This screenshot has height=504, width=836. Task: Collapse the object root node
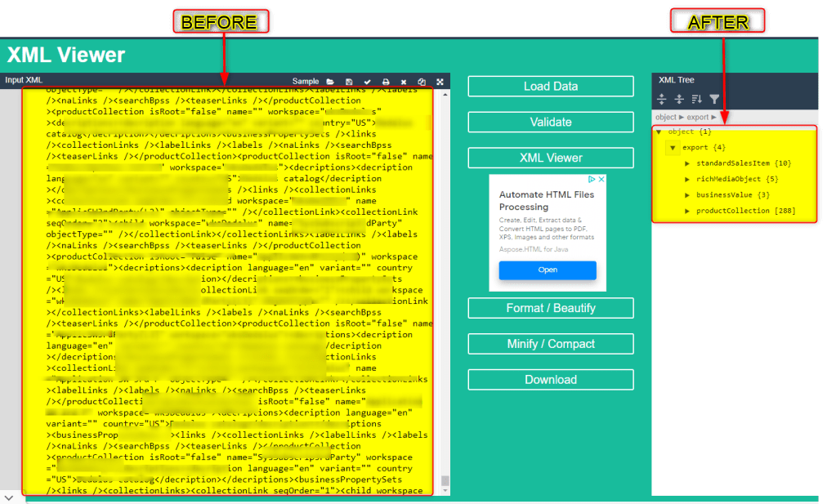(659, 132)
